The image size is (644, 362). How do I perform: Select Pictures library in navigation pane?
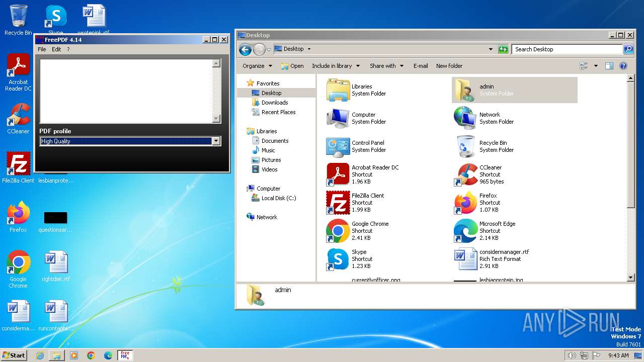[271, 160]
